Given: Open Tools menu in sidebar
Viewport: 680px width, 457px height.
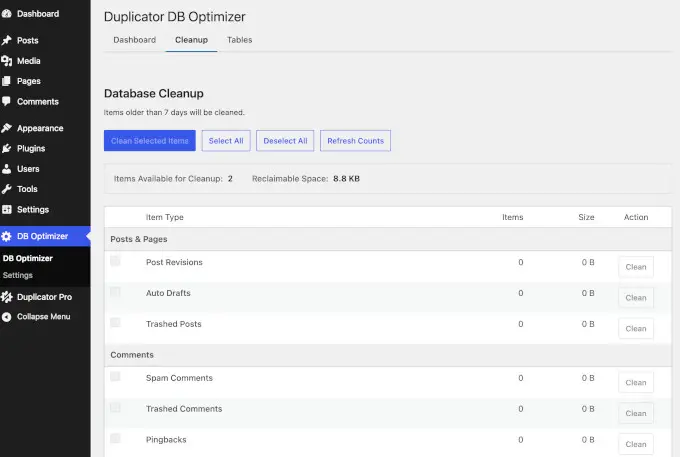Looking at the screenshot, I should coord(45,189).
